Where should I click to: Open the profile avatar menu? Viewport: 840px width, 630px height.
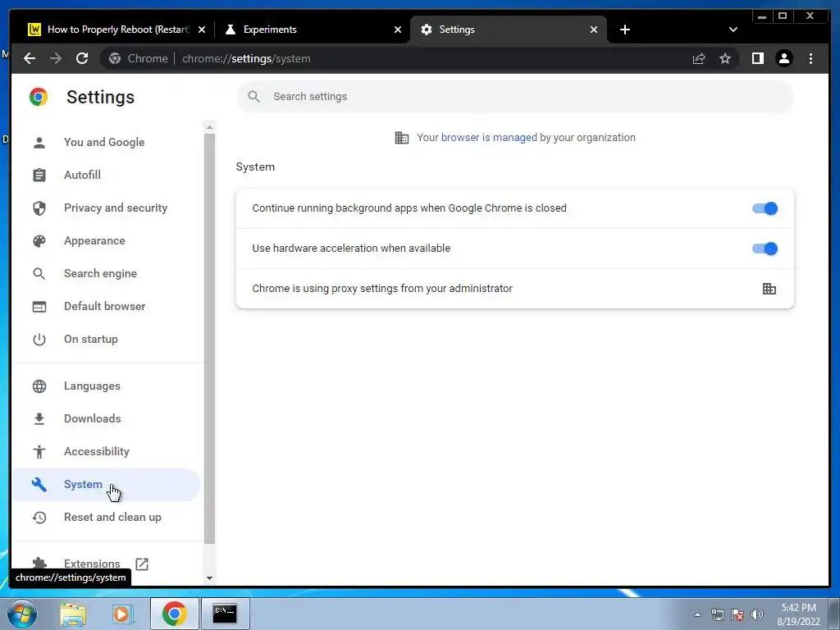783,58
